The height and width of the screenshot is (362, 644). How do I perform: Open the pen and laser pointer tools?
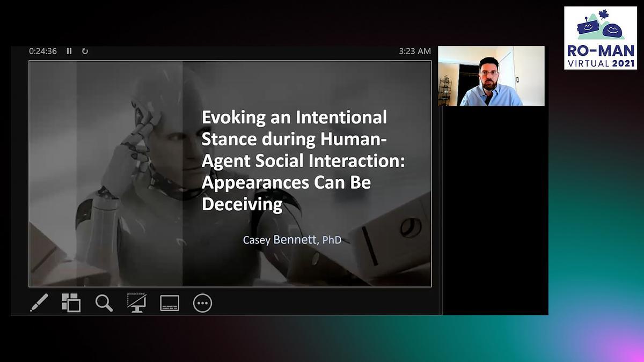(x=39, y=303)
